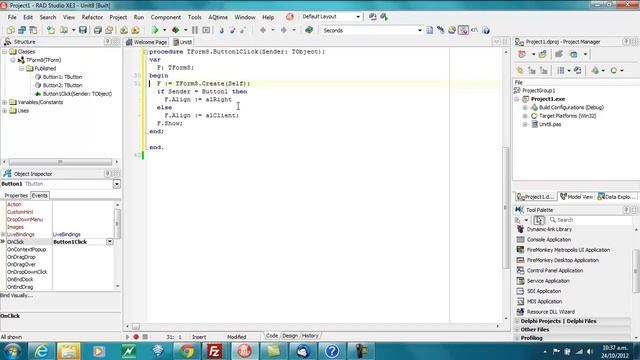Expand the Unit8.pas project node
The width and height of the screenshot is (640, 360).
525,124
